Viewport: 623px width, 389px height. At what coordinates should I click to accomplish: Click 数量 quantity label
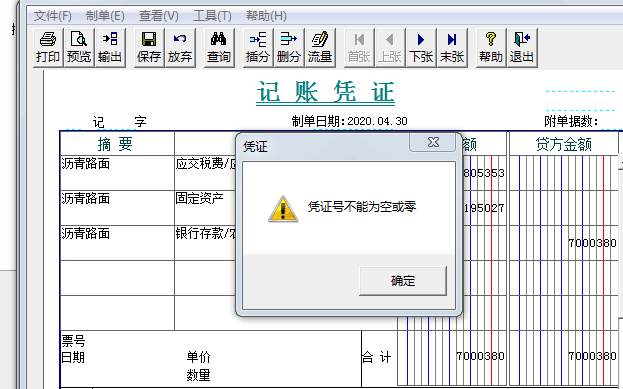pos(198,375)
